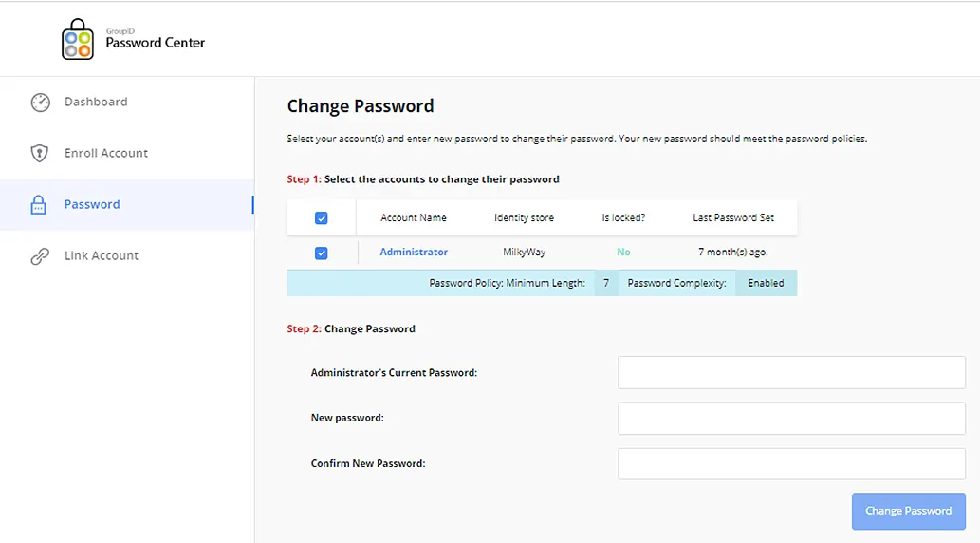This screenshot has height=543, width=980.
Task: Focus the New password field
Action: (x=791, y=418)
